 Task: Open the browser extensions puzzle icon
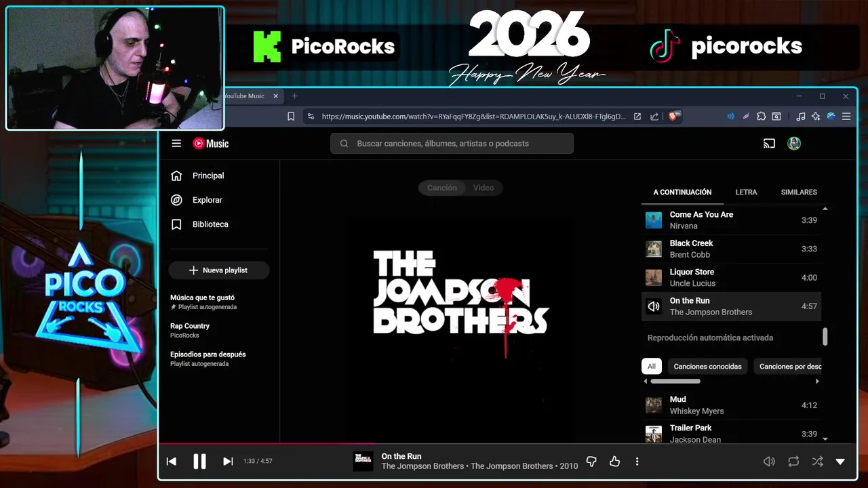(762, 117)
